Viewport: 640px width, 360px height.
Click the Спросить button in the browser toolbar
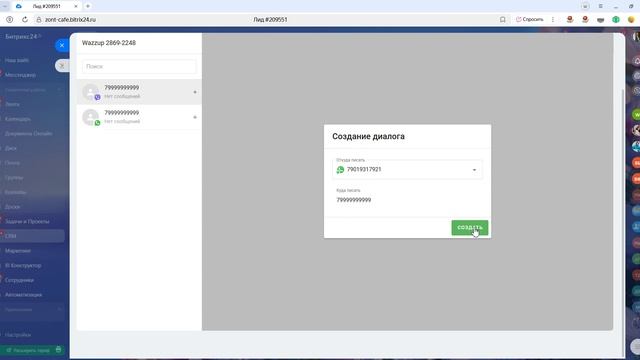(529, 19)
